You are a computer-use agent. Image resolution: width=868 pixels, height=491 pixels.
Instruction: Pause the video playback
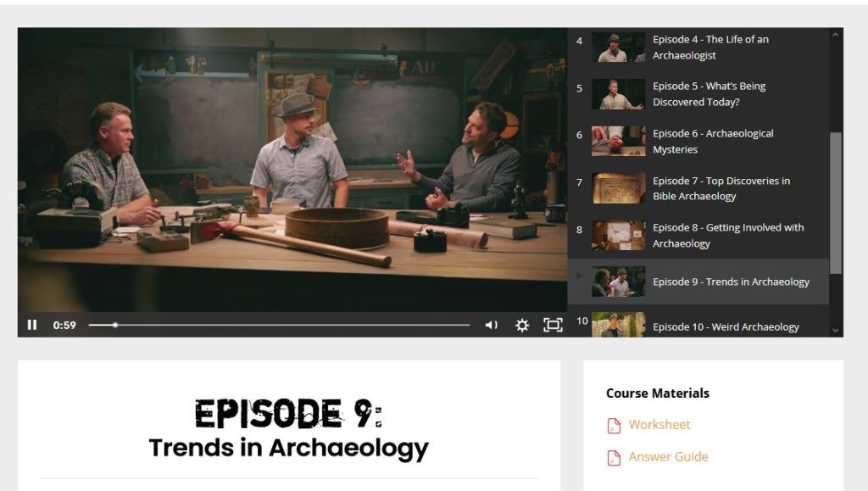coord(32,325)
